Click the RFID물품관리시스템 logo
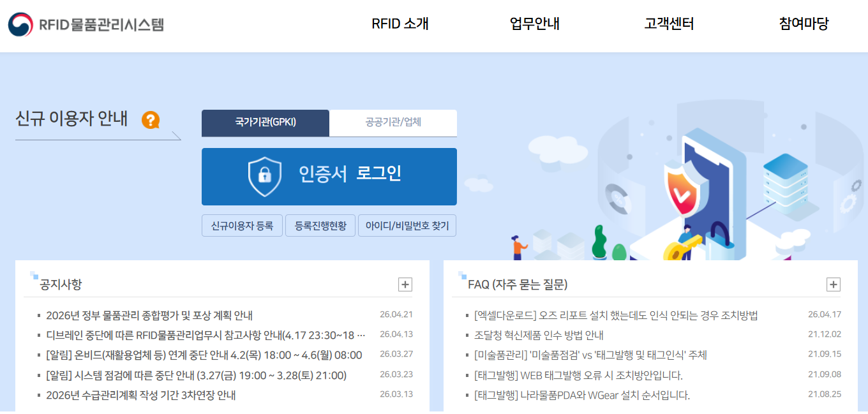 86,25
